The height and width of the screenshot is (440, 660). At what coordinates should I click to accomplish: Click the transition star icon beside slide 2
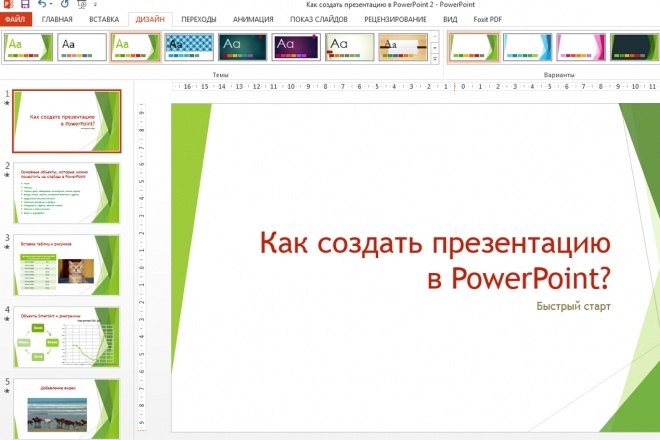(7, 175)
